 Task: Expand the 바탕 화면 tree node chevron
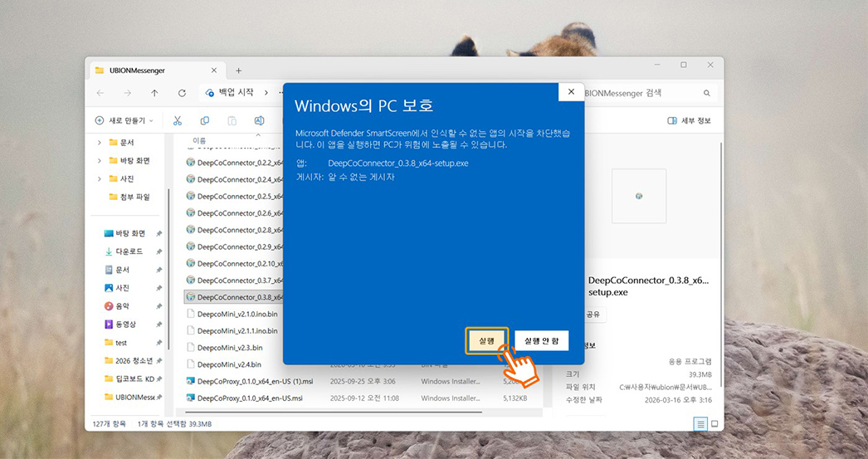[99, 160]
